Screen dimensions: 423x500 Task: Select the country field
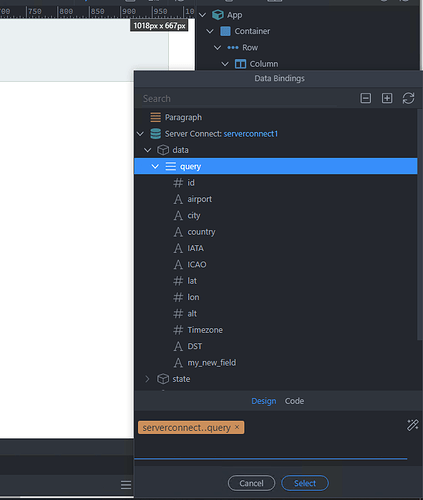coord(201,232)
